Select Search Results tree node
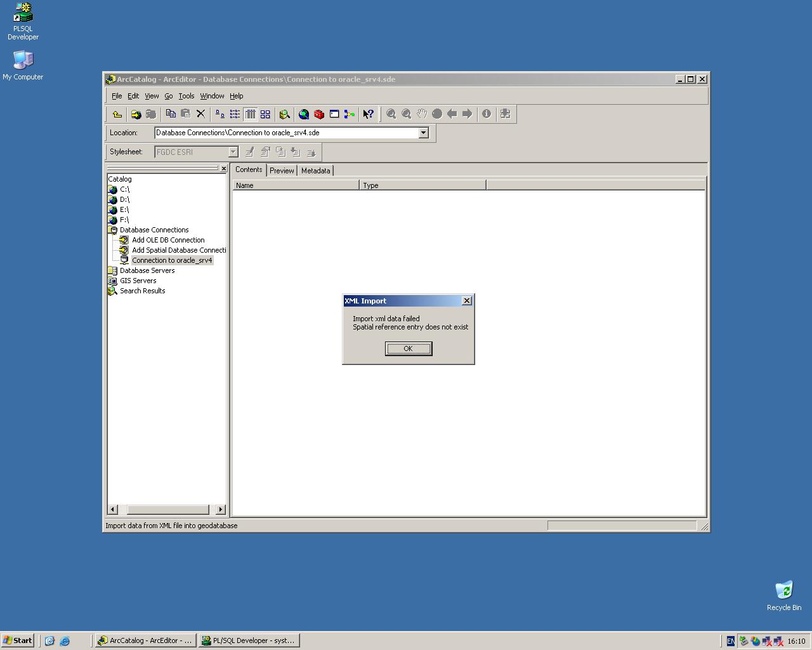Viewport: 812px width, 650px height. click(x=142, y=291)
